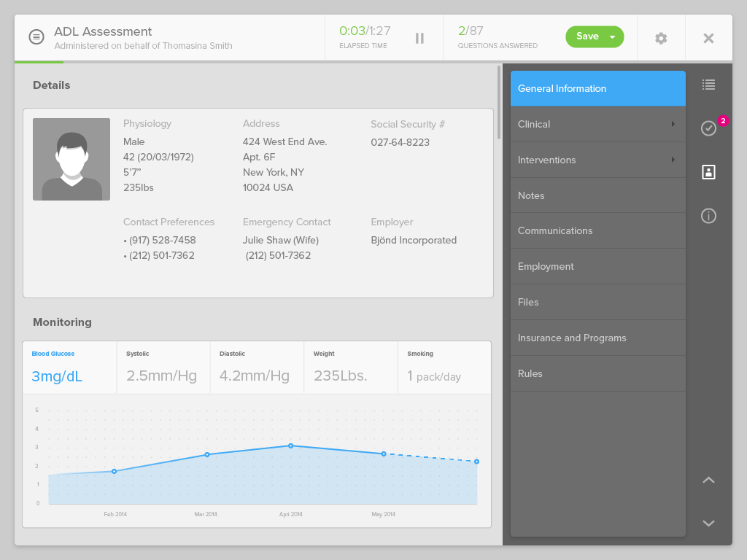Click the Monitoring section heading
This screenshot has height=560, width=747.
(x=63, y=322)
